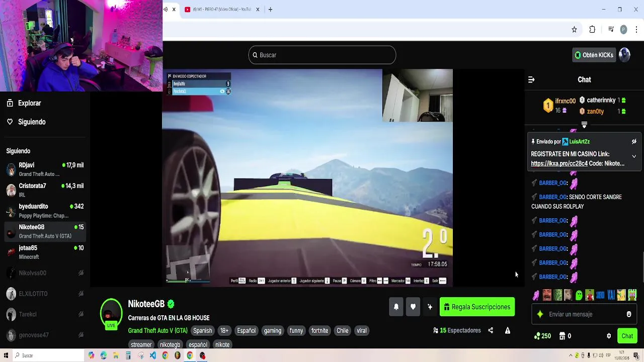Select the Spanish tag
The image size is (644, 362).
pos(203,330)
